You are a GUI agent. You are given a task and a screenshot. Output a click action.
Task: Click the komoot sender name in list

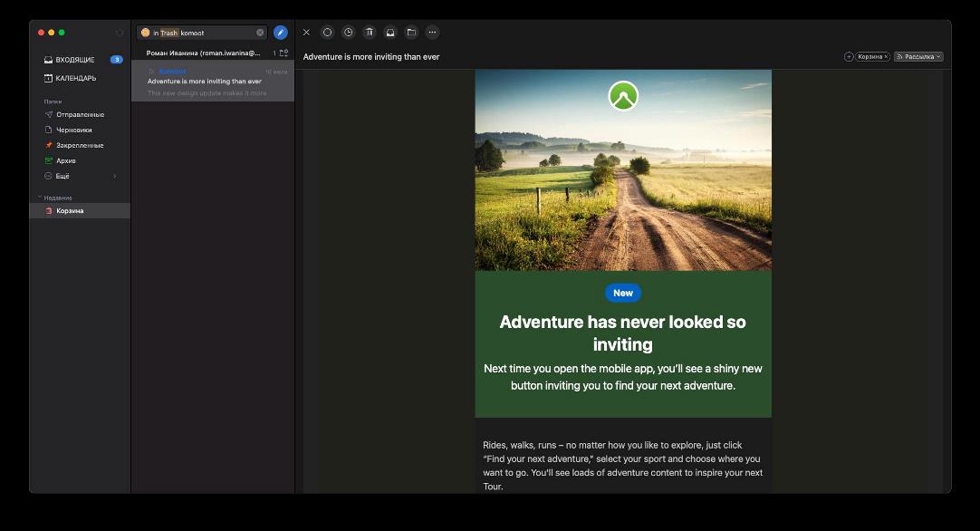[172, 72]
